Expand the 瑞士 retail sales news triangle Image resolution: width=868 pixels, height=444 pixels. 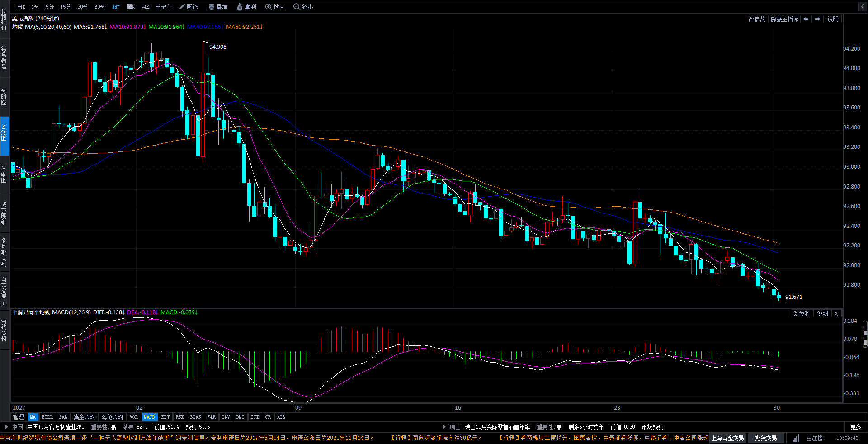(x=444, y=426)
